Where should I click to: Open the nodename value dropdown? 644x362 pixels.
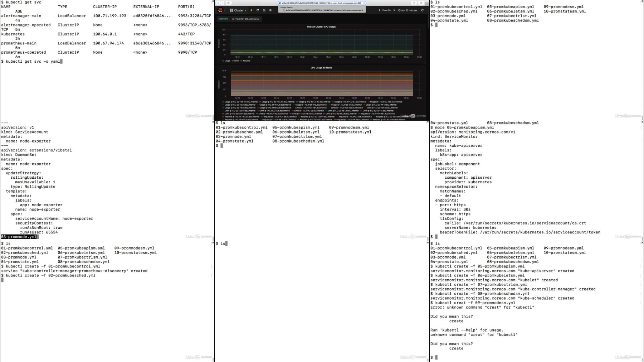[247, 19]
